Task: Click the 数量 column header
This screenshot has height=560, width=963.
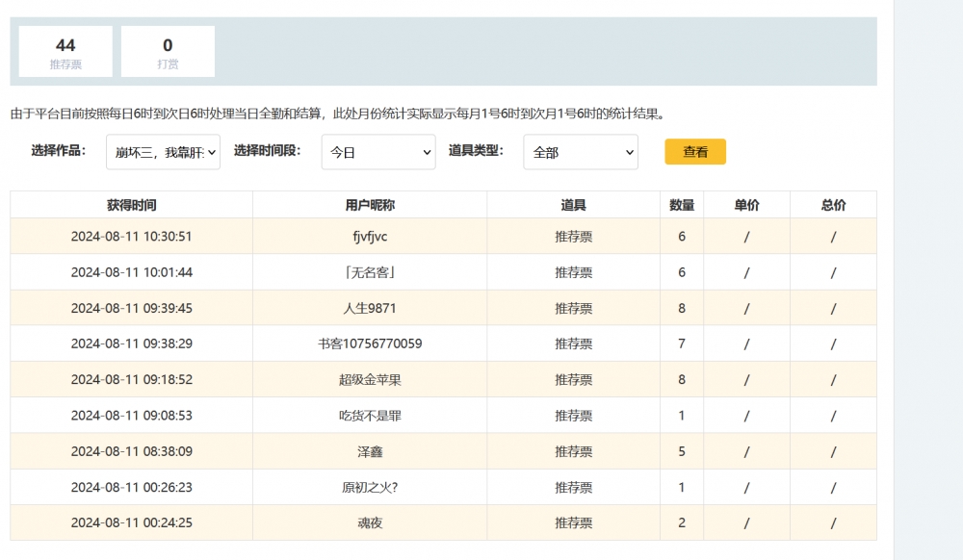Action: pyautogui.click(x=682, y=205)
